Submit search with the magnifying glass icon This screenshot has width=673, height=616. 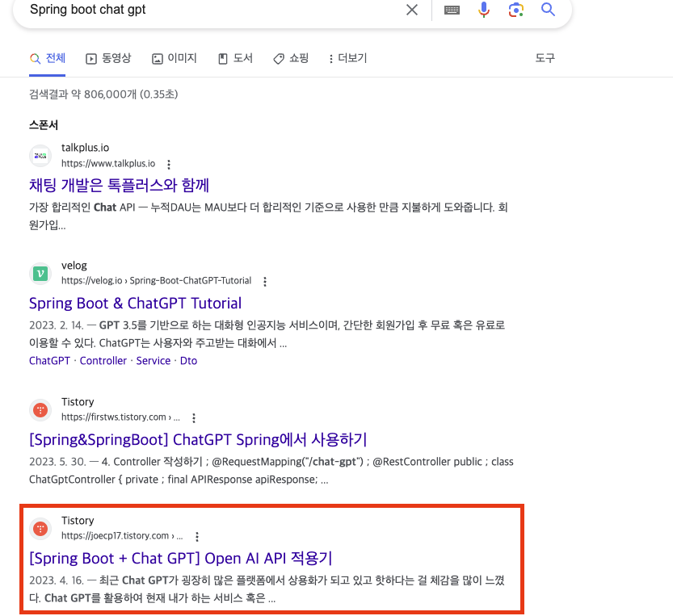[548, 9]
